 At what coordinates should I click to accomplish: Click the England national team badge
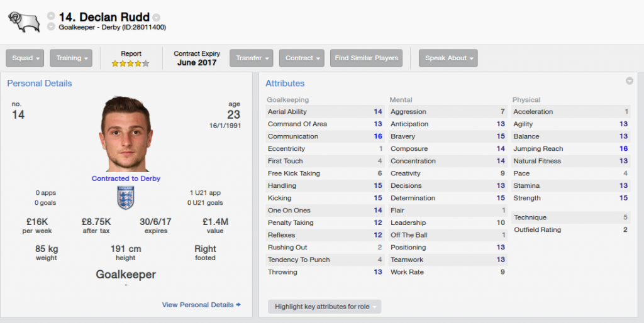click(126, 197)
